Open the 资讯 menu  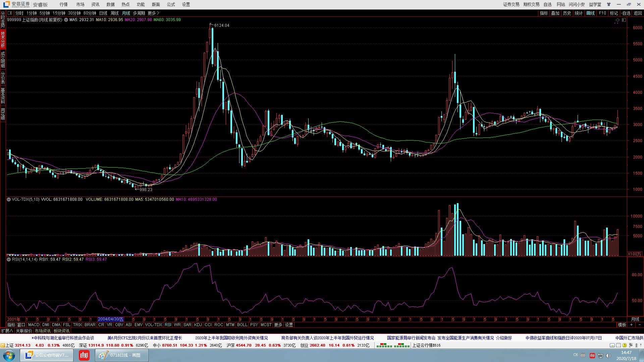pyautogui.click(x=95, y=4)
